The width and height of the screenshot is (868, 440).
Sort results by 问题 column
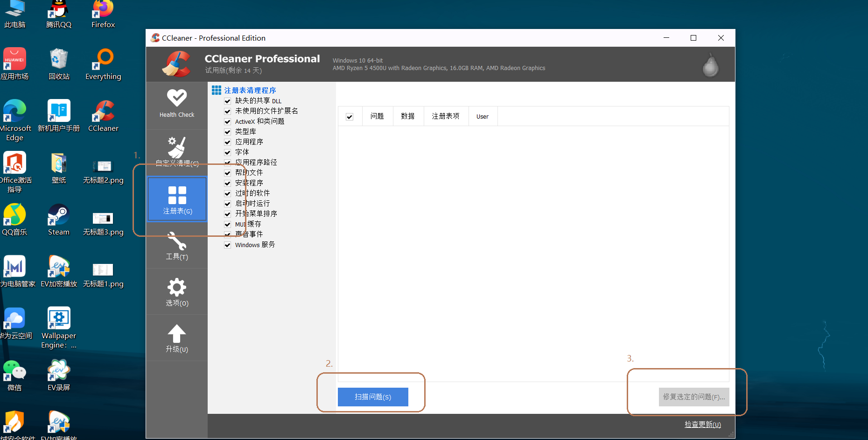[377, 116]
